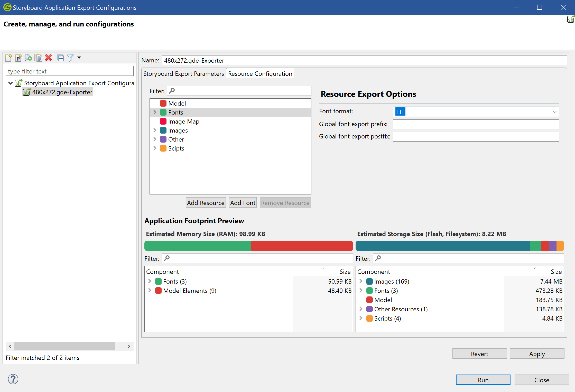
Task: Expand the Other node in resource tree
Action: point(155,139)
